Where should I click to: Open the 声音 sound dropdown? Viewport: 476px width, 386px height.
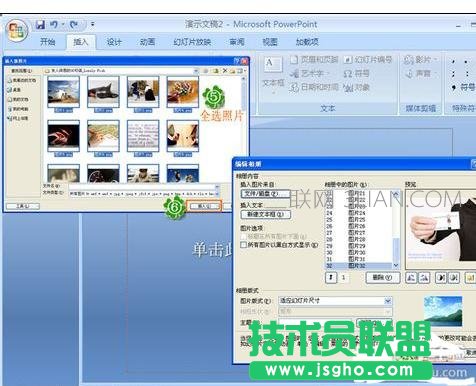pos(421,73)
